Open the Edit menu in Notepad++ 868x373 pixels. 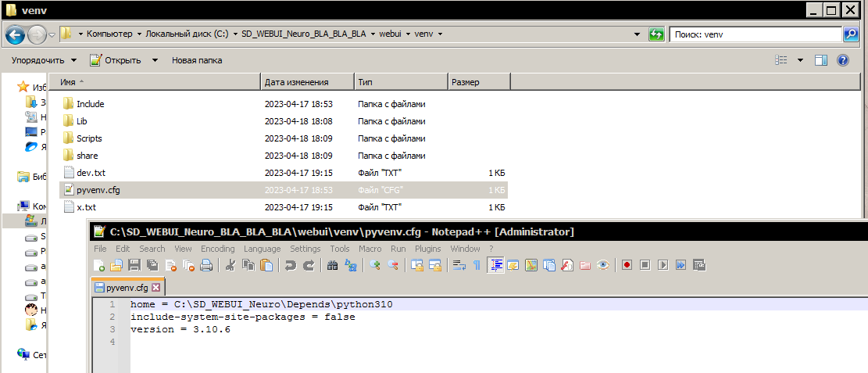[x=123, y=249]
